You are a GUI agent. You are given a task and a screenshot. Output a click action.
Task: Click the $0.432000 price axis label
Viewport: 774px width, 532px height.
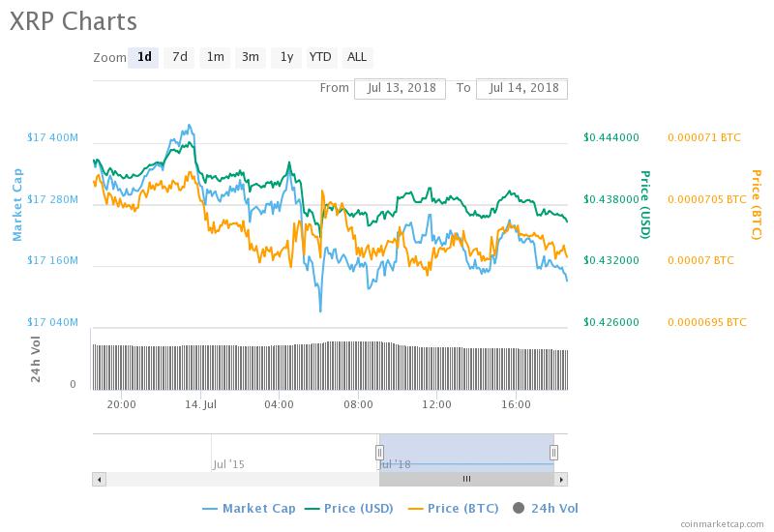[611, 260]
